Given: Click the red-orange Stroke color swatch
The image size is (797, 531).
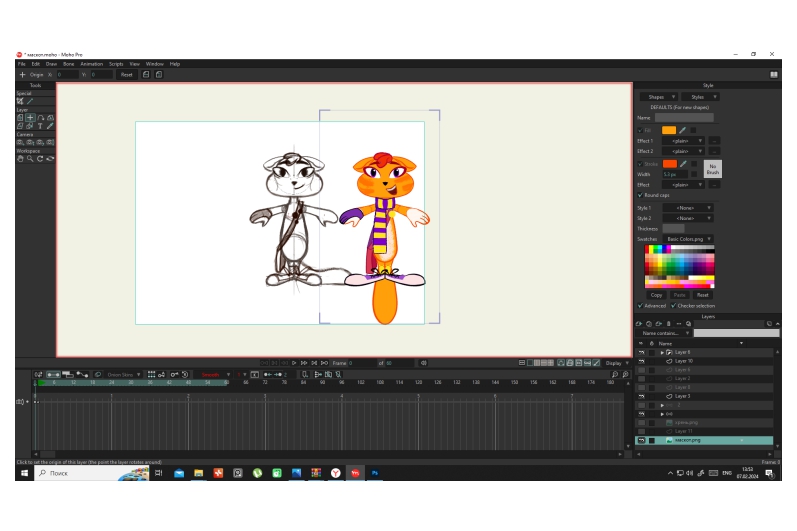Looking at the screenshot, I should 670,164.
